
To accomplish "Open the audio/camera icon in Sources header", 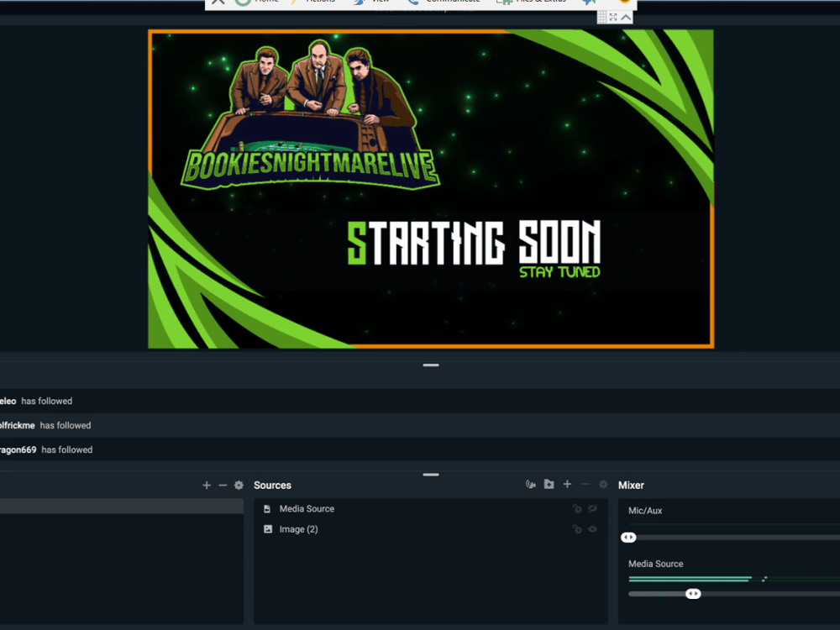I will (531, 485).
